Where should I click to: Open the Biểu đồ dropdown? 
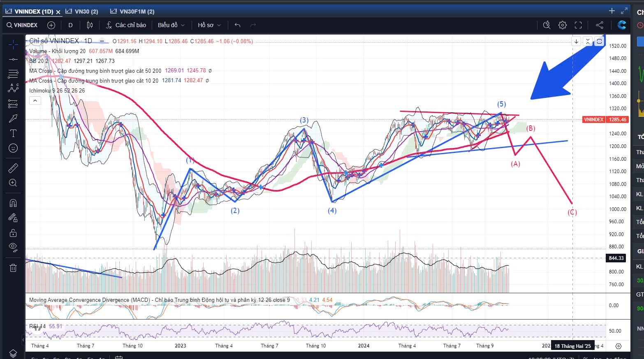pos(171,25)
